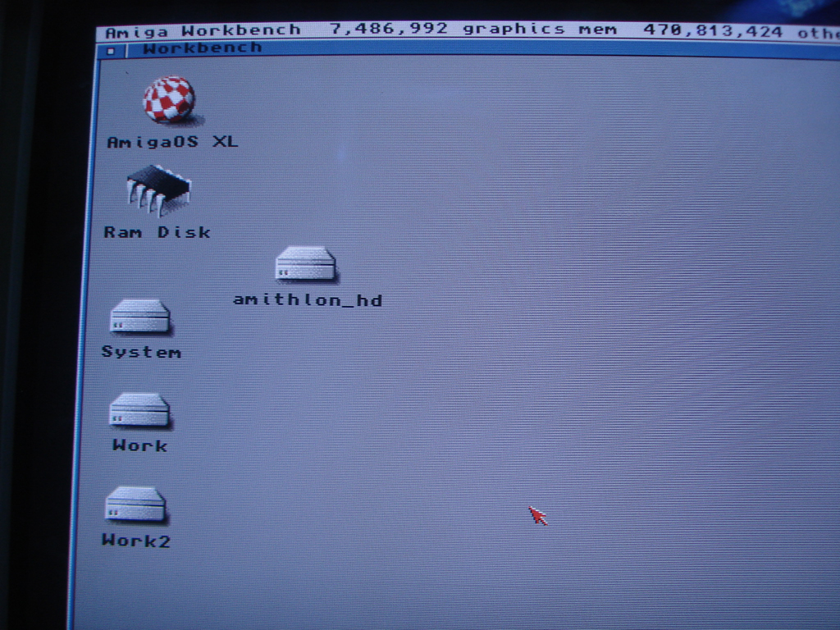Click the "System" label text
Screen dimensions: 840x630
(142, 352)
